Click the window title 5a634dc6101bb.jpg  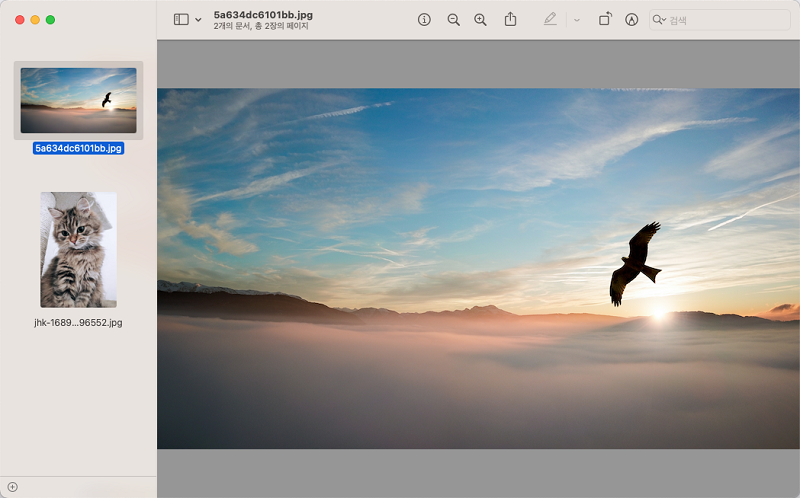click(261, 14)
